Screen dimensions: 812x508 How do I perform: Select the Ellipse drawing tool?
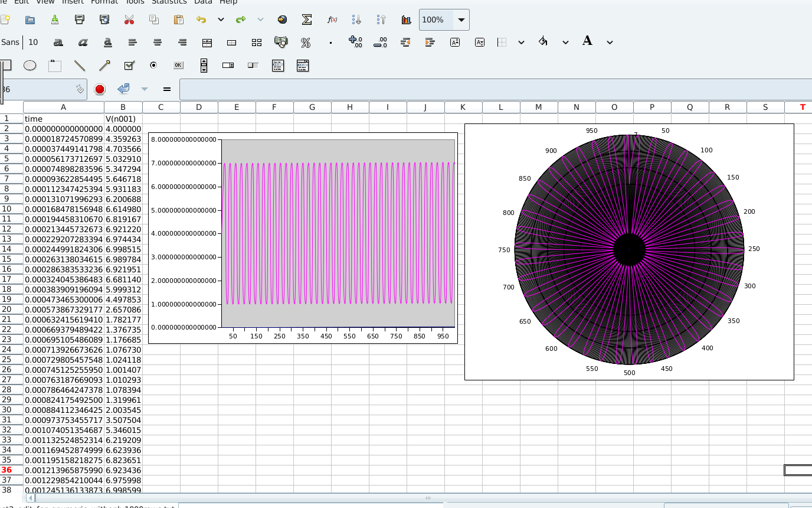(30, 66)
